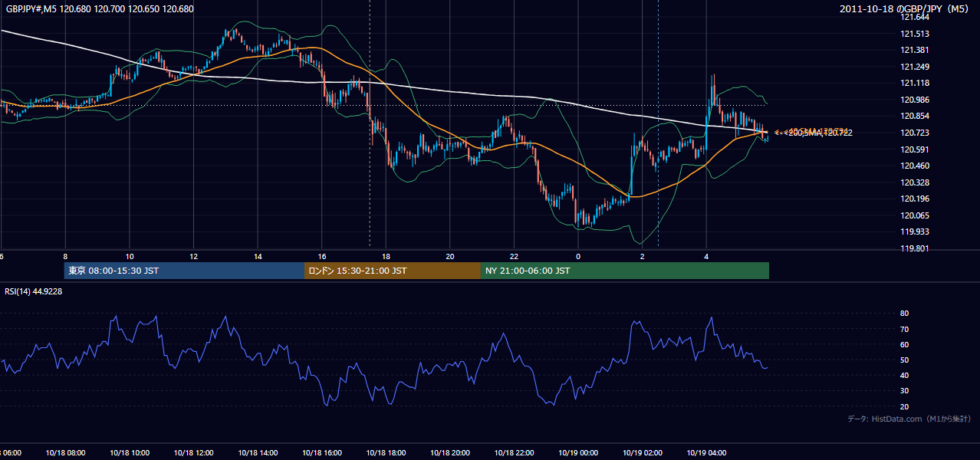
Task: Click the 10/19 00:00 date label
Action: click(x=578, y=452)
